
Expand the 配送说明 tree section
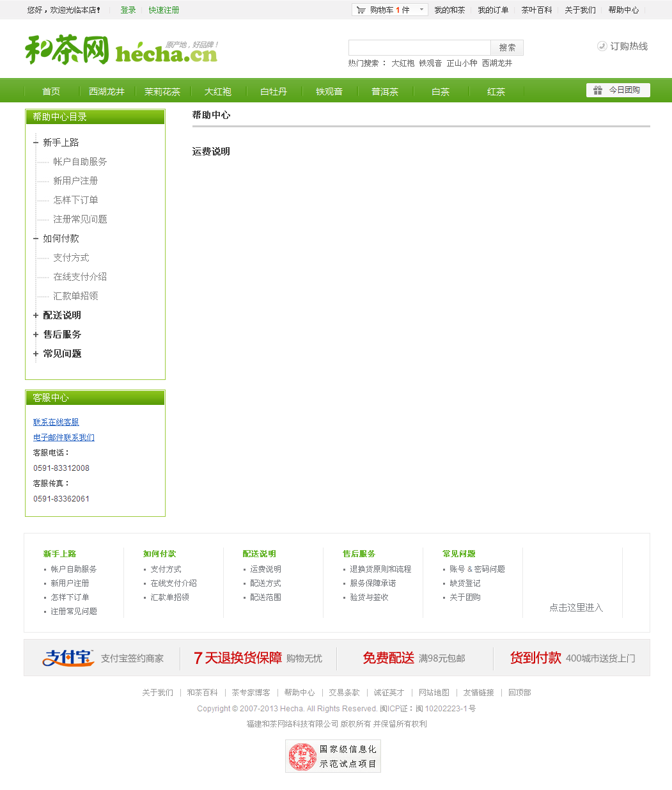click(36, 315)
